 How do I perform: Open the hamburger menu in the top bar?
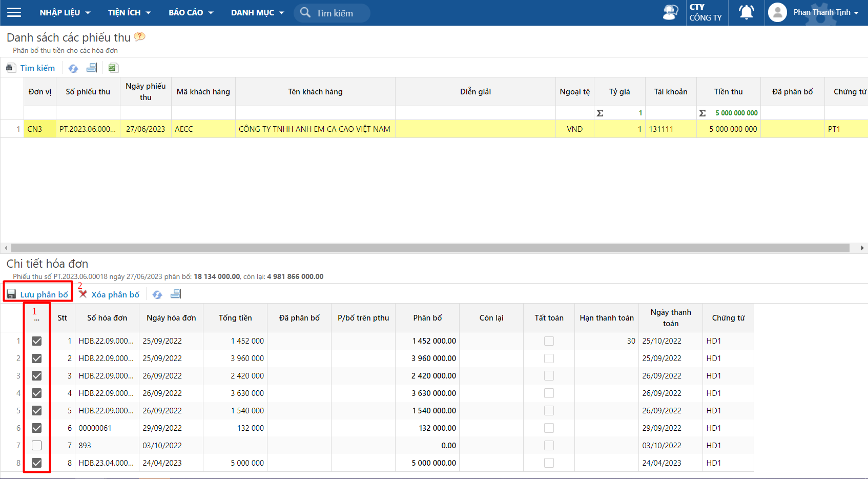[14, 12]
